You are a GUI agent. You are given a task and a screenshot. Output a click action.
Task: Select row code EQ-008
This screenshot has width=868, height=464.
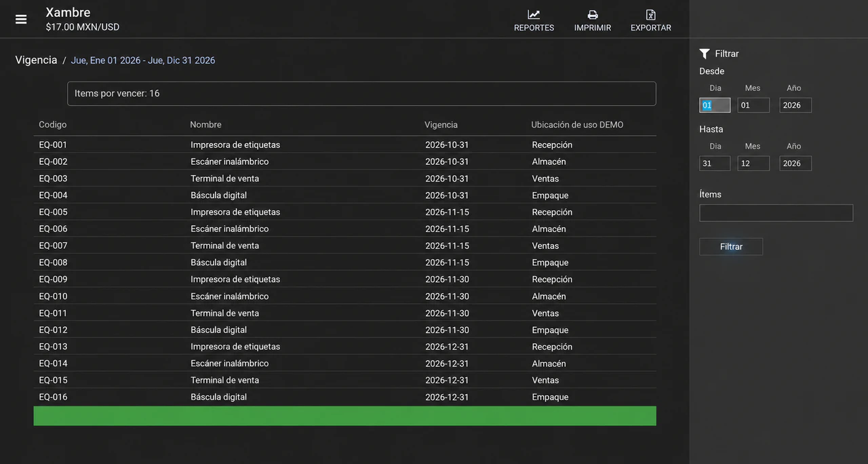pyautogui.click(x=53, y=263)
